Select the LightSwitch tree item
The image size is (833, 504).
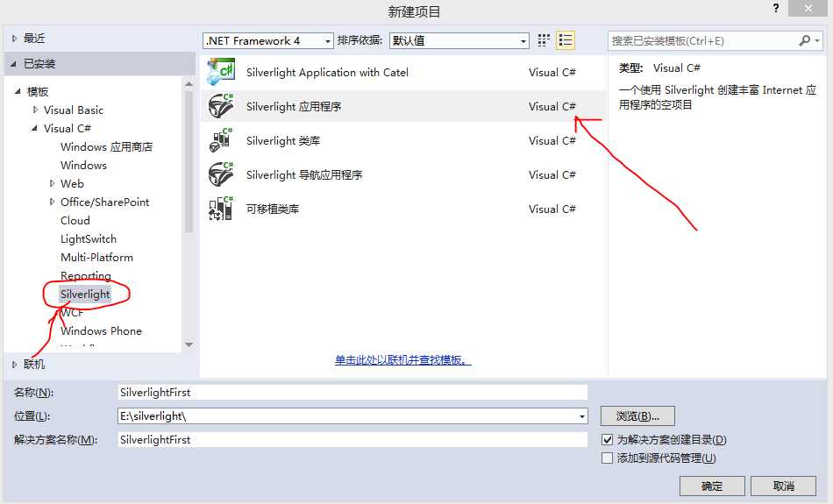coord(89,239)
